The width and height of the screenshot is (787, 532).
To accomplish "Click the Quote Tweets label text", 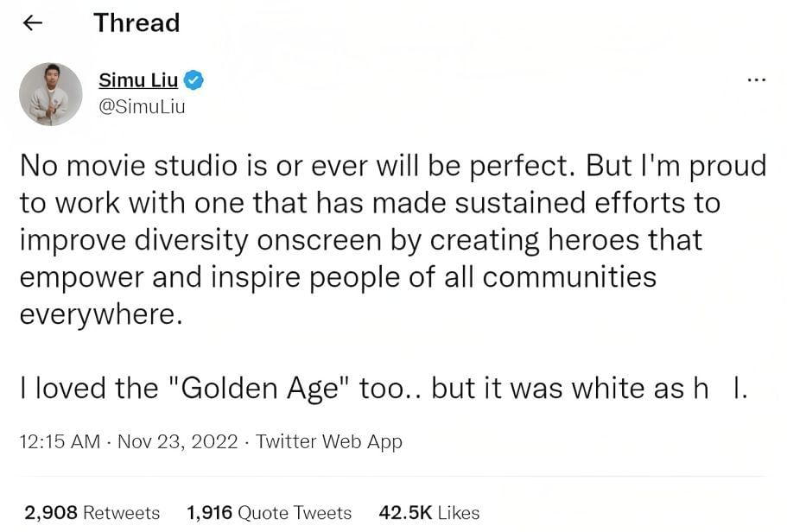I will (295, 513).
